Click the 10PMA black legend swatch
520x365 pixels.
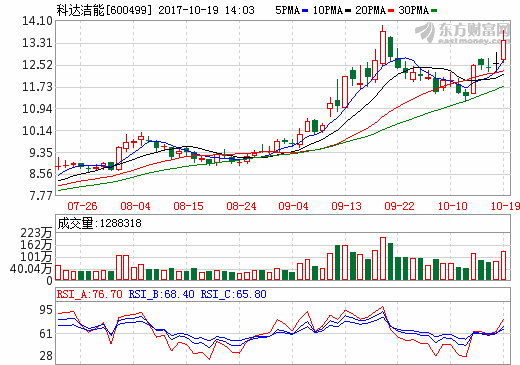point(348,11)
